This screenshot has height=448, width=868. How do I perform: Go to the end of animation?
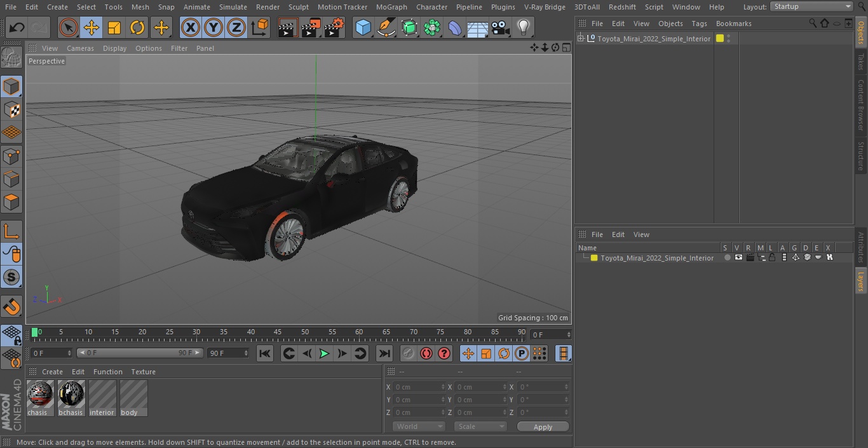pos(384,353)
